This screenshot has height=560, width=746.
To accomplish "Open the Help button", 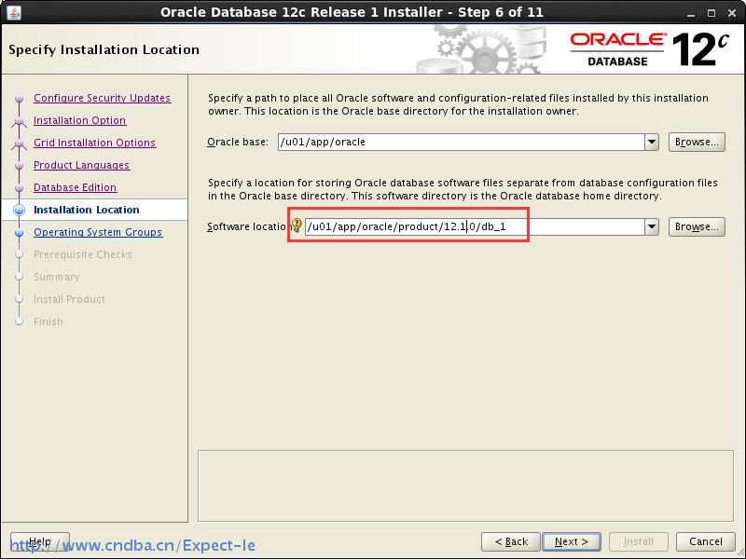I will pos(40,541).
